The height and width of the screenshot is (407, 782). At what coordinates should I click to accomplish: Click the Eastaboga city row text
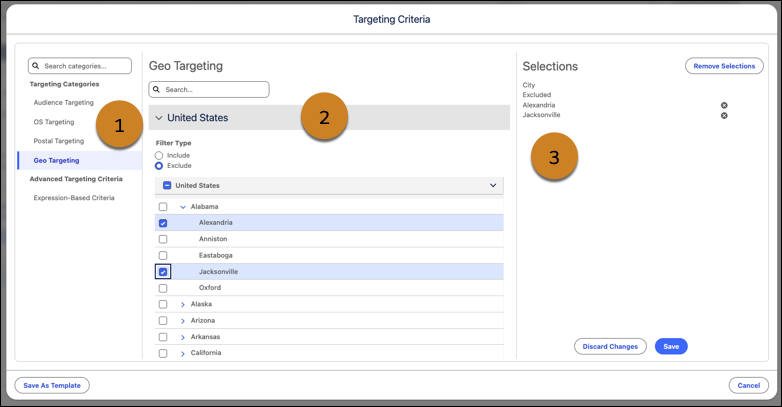(215, 255)
